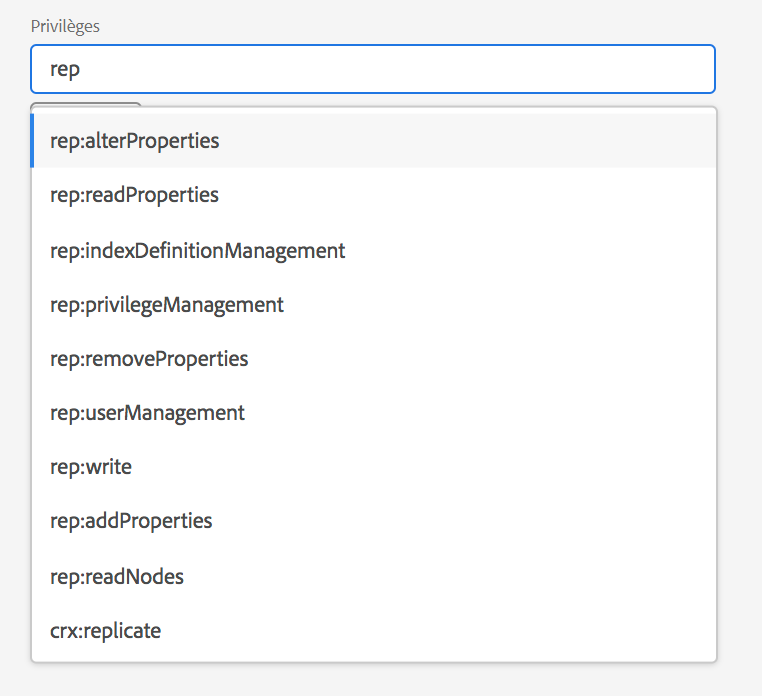Click the button partly hidden behind the dropdown

tap(86, 103)
